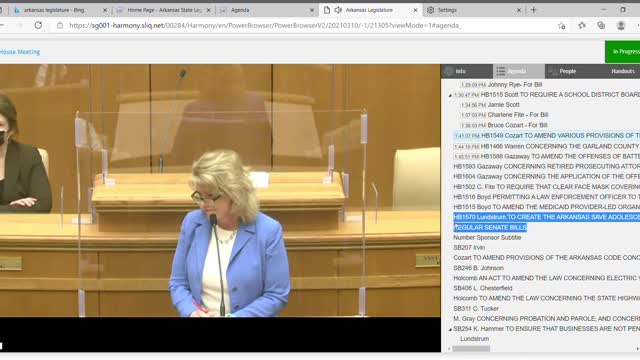Open the Agenda panel tab
Screen dimensions: 640x360
(518, 71)
